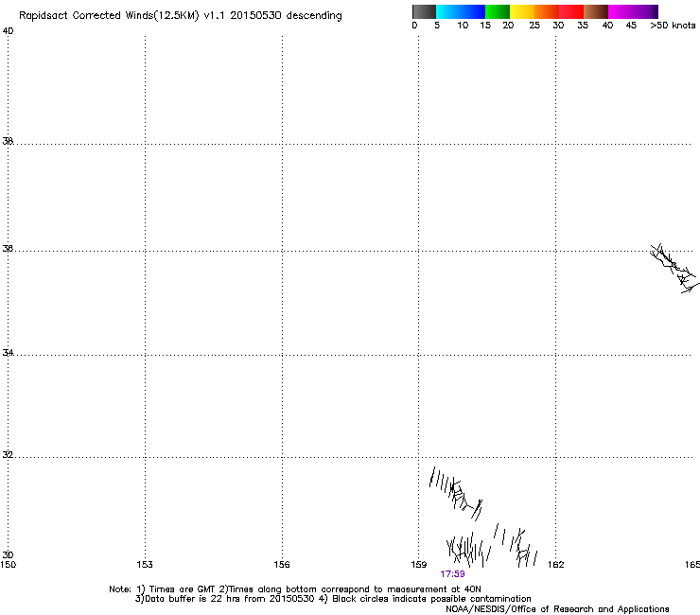The width and height of the screenshot is (700, 615).
Task: Select the gray 0-5 knots color segment
Action: click(424, 11)
